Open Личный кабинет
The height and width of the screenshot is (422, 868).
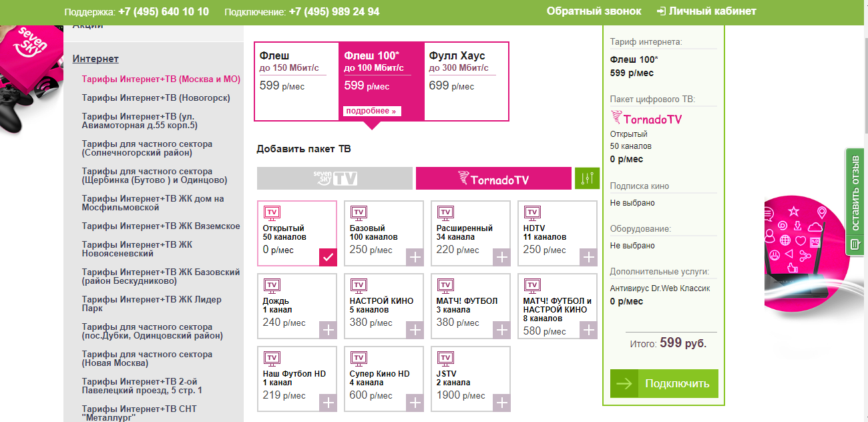click(706, 11)
